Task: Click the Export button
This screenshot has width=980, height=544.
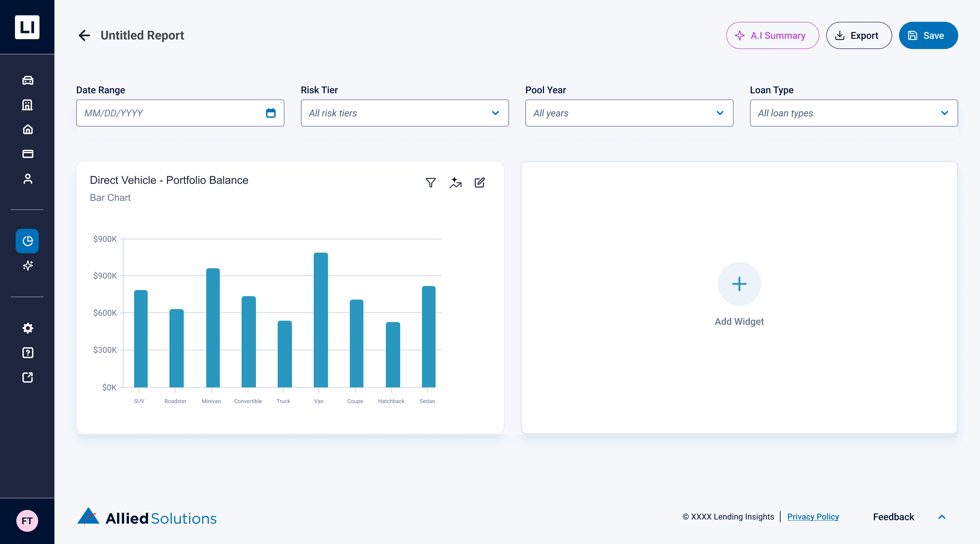Action: click(858, 35)
